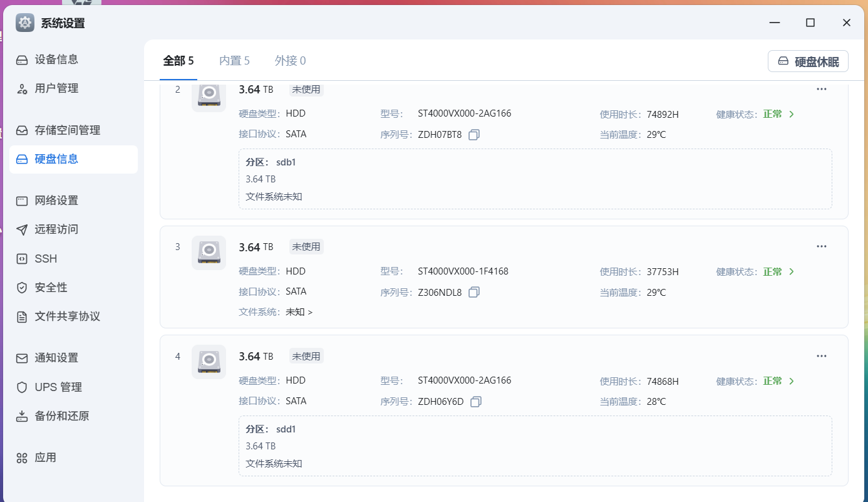Copy serial number ZDH07BT8

coord(474,135)
